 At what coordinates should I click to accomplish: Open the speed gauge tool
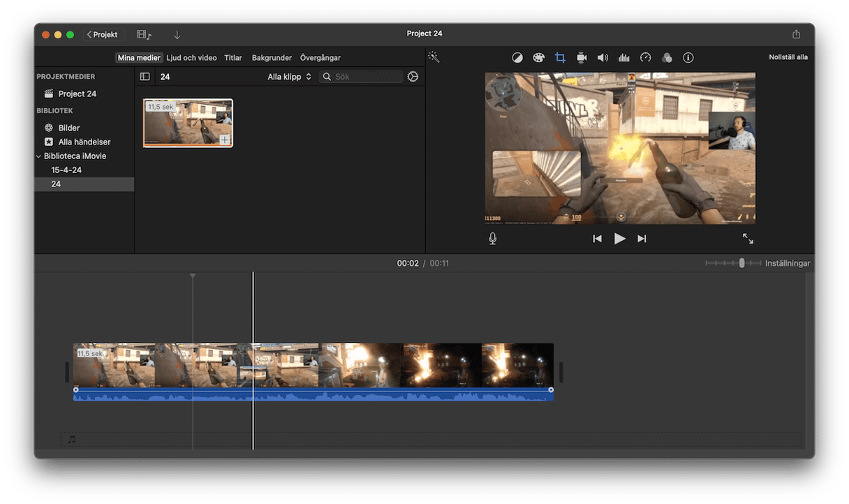pyautogui.click(x=645, y=57)
